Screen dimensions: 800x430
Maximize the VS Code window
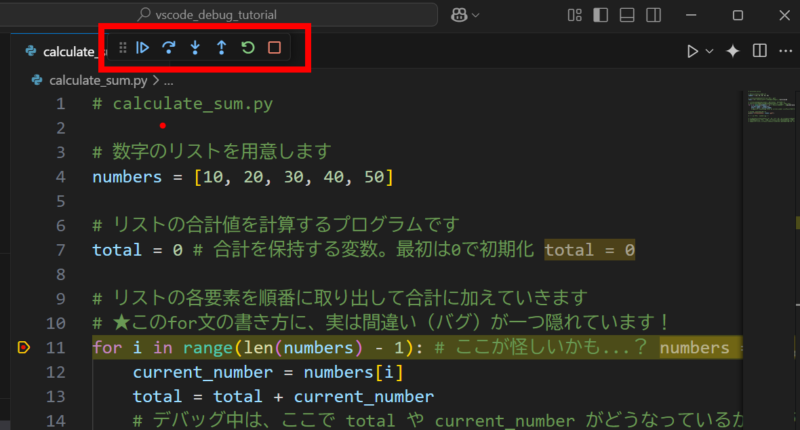point(738,15)
